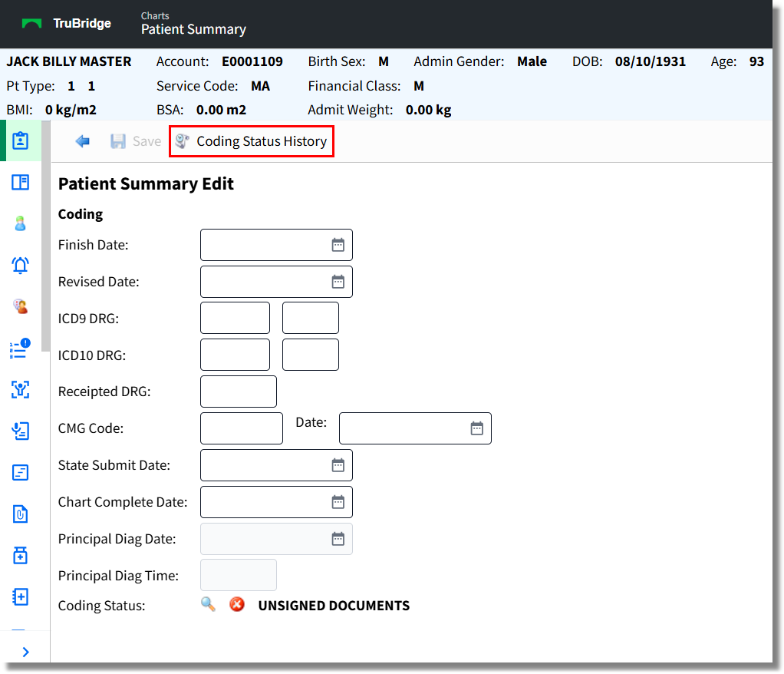784x674 pixels.
Task: Open the alarm bell alerts sidebar icon
Action: pyautogui.click(x=21, y=265)
